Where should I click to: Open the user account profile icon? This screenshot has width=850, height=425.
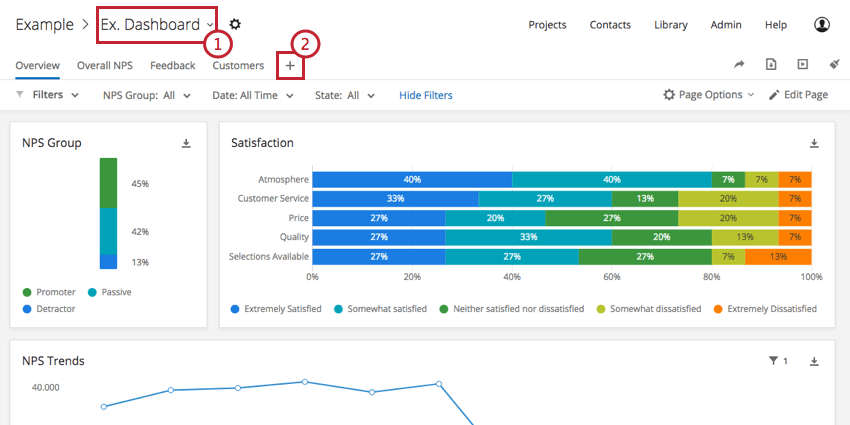822,24
